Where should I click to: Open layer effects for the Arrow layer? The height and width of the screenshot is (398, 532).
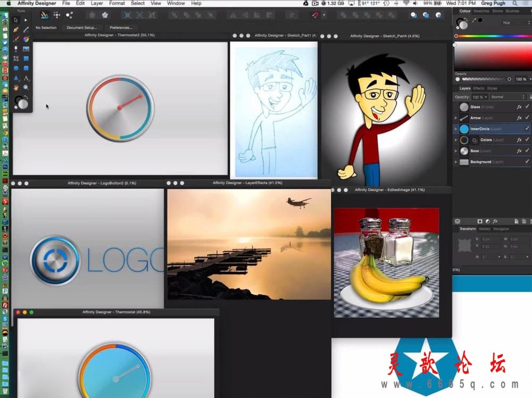click(x=519, y=118)
